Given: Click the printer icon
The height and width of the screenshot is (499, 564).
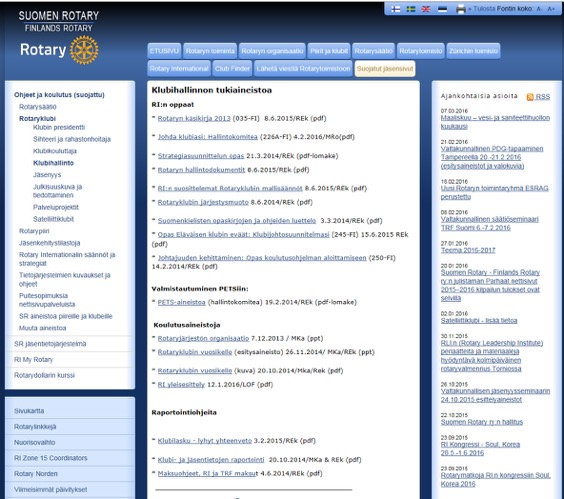Looking at the screenshot, I should (x=461, y=9).
